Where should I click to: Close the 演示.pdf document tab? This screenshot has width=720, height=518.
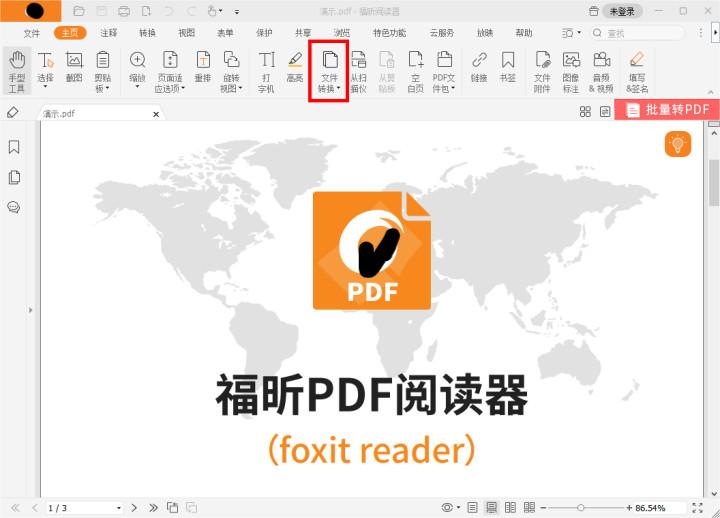156,114
